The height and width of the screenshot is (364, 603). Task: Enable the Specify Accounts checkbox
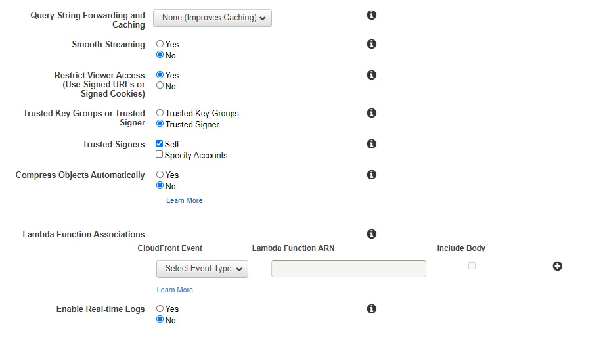(160, 155)
